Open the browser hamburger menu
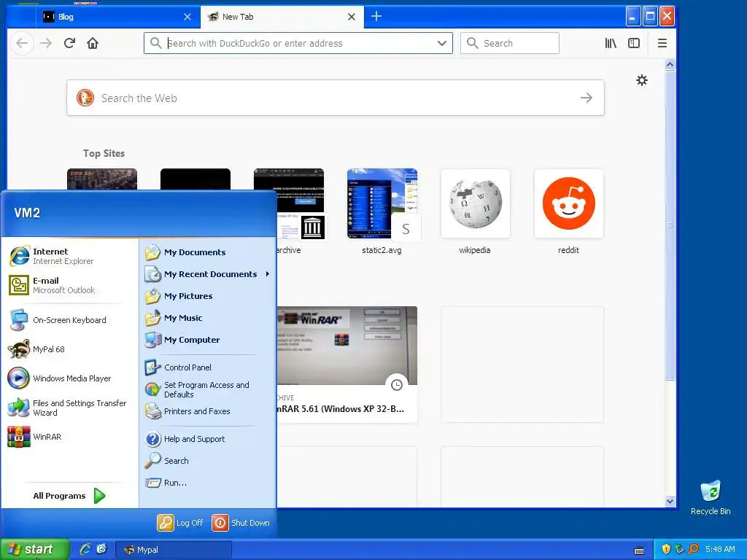 pos(662,43)
